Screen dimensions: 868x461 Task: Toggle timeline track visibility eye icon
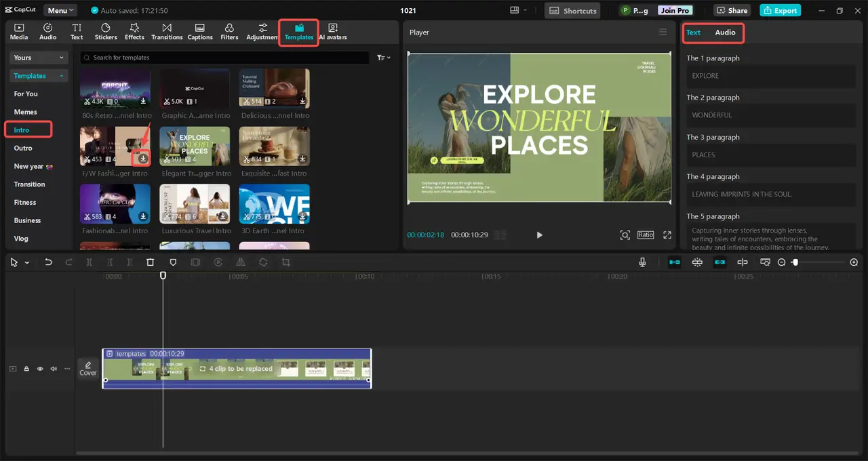tap(40, 369)
